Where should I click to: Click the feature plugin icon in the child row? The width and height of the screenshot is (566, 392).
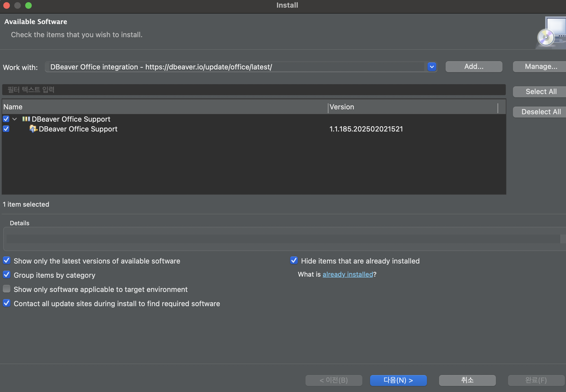(33, 129)
